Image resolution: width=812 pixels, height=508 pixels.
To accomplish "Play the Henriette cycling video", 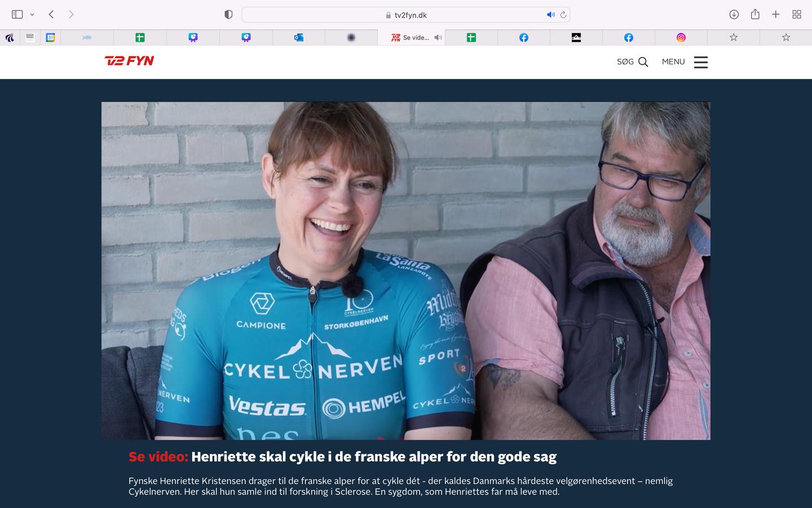I will pos(406,271).
